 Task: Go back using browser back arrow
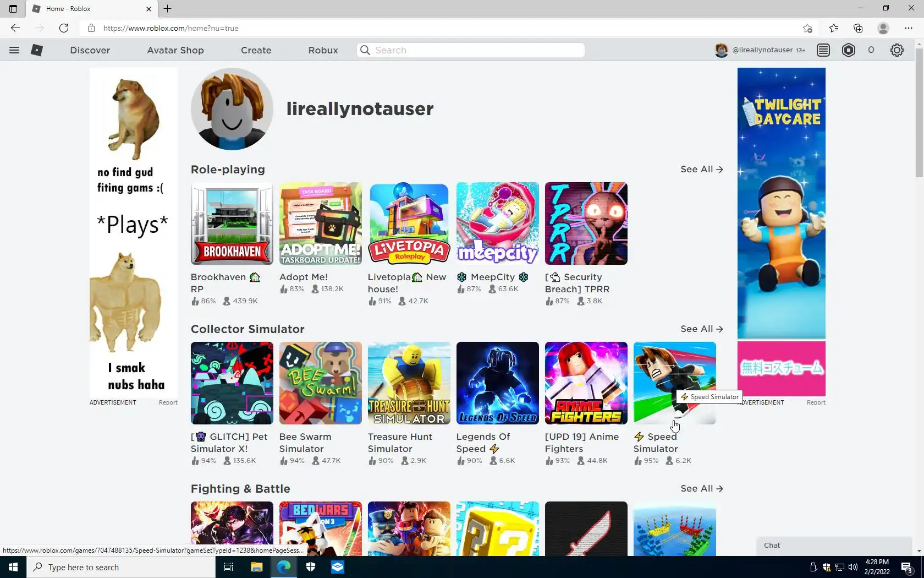[x=15, y=28]
